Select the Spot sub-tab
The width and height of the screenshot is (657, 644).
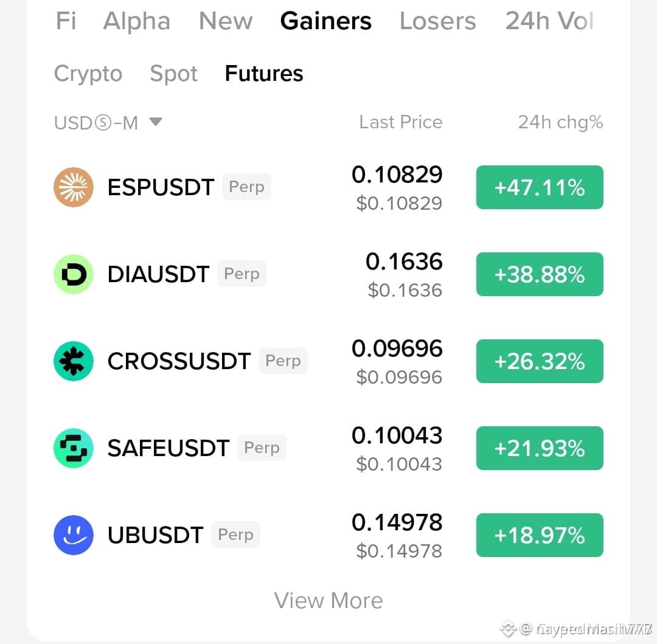point(173,74)
